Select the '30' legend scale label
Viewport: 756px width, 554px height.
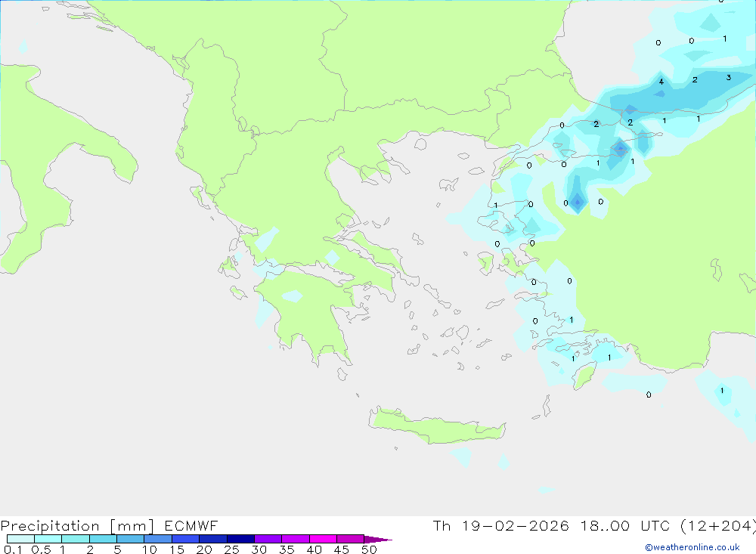[259, 549]
